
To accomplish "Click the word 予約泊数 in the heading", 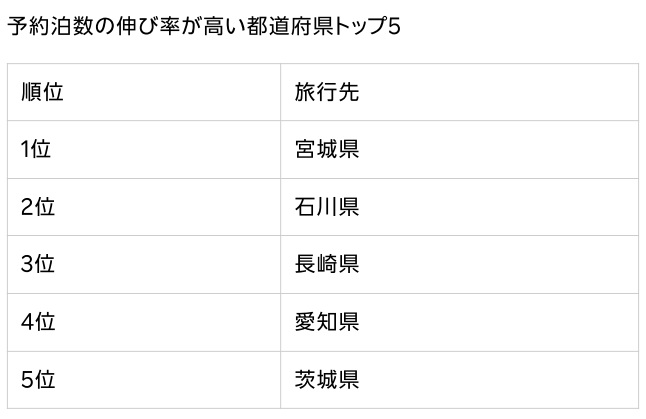I will coord(50,27).
